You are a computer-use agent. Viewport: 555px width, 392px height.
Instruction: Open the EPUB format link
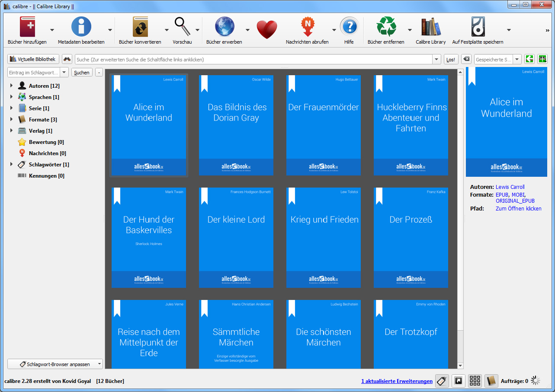pos(502,195)
